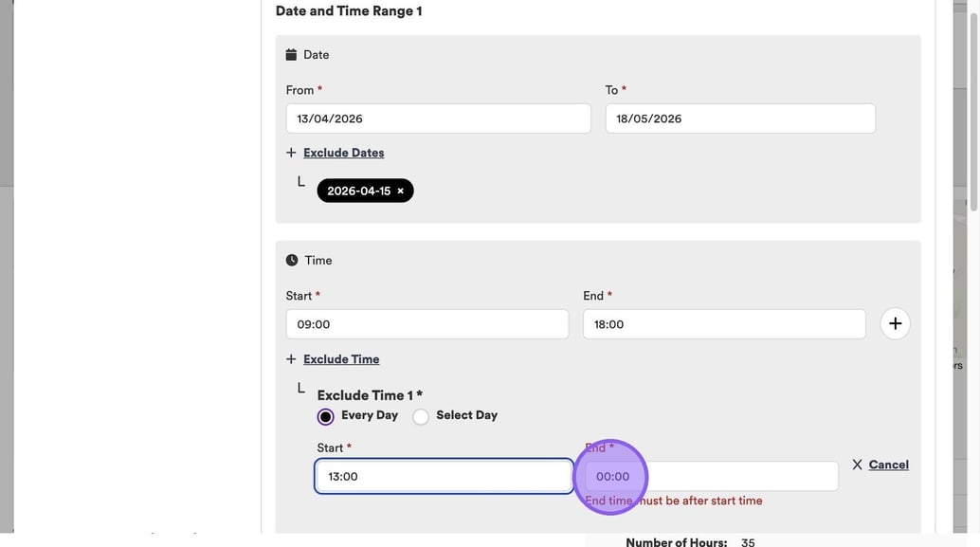This screenshot has height=547, width=980.
Task: Click the clock icon beside Time
Action: (x=292, y=261)
